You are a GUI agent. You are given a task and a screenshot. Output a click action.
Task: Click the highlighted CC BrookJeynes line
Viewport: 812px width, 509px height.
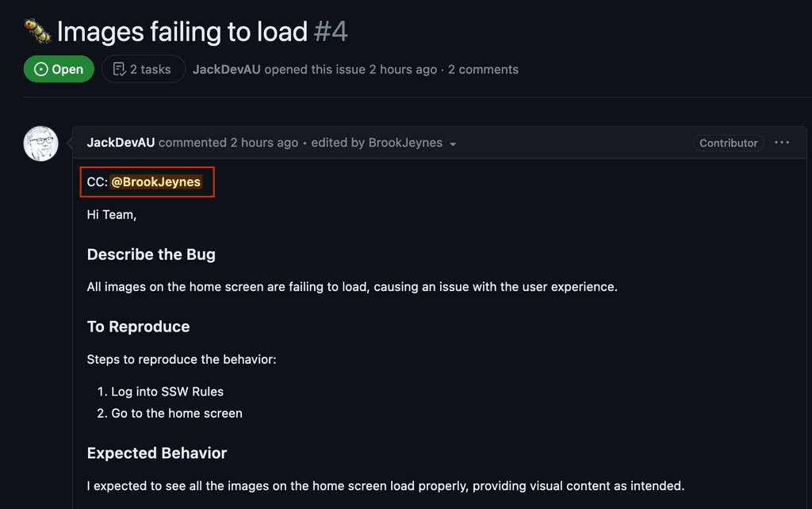click(x=147, y=182)
